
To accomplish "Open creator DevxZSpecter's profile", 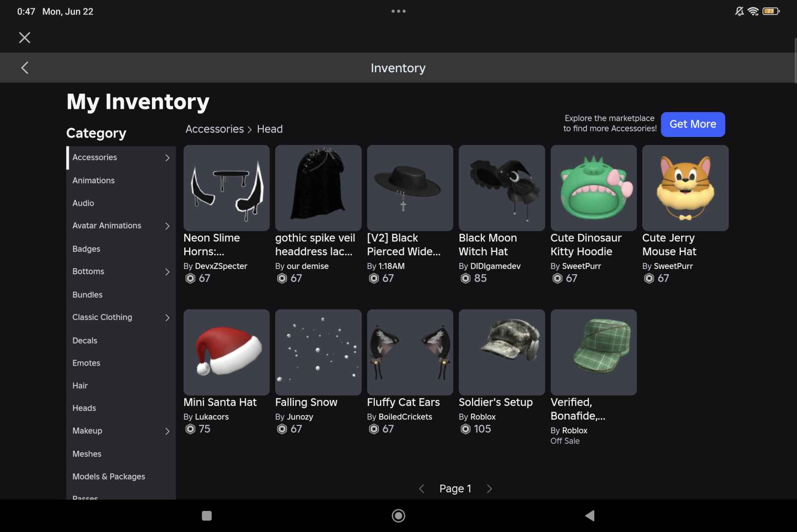I will click(x=221, y=266).
